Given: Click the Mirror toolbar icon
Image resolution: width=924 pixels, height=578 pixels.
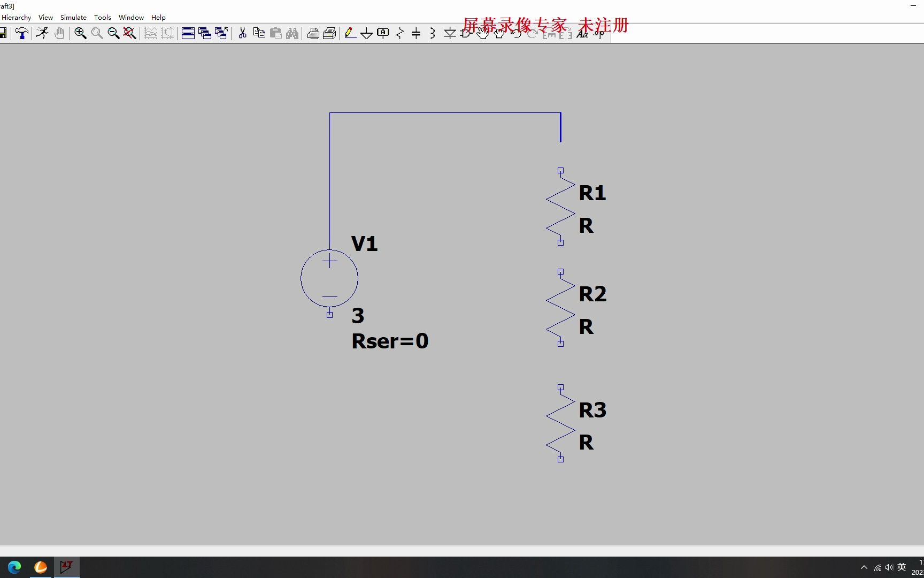Looking at the screenshot, I should click(x=566, y=33).
